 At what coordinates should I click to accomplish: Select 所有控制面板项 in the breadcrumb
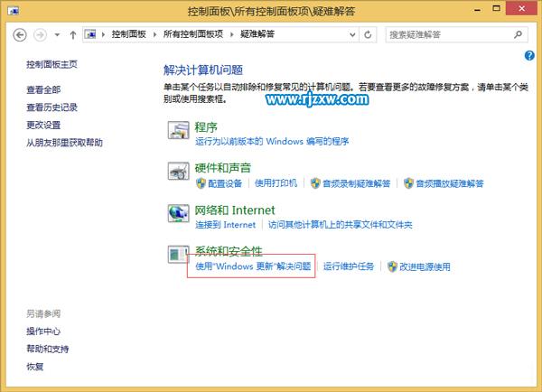pyautogui.click(x=193, y=34)
